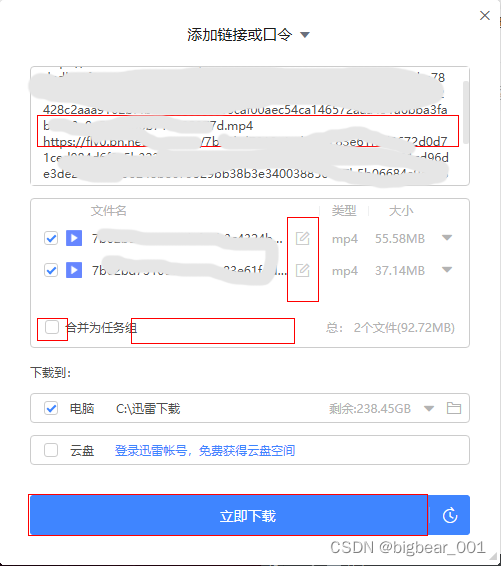Open video preview icon for 55.58MB file

tap(74, 238)
